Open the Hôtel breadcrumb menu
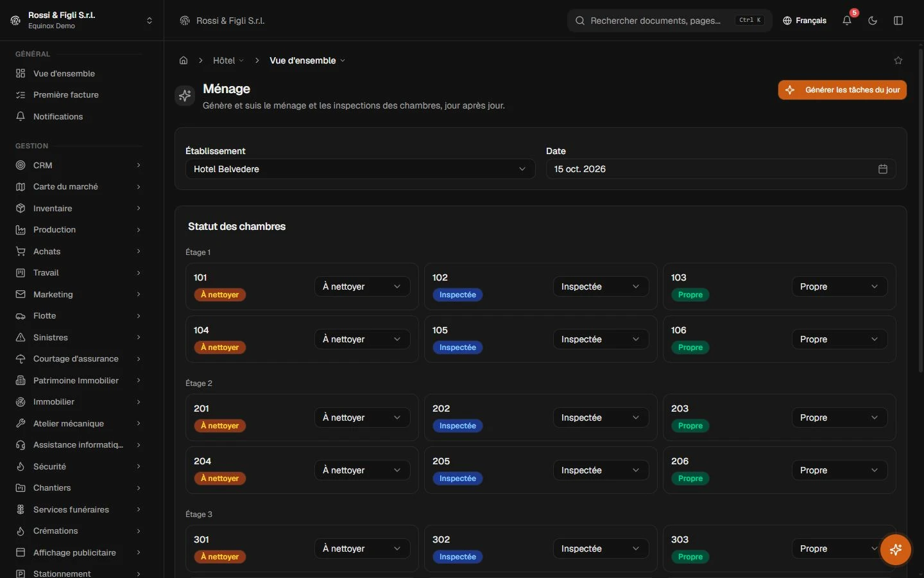The height and width of the screenshot is (578, 924). click(x=228, y=60)
